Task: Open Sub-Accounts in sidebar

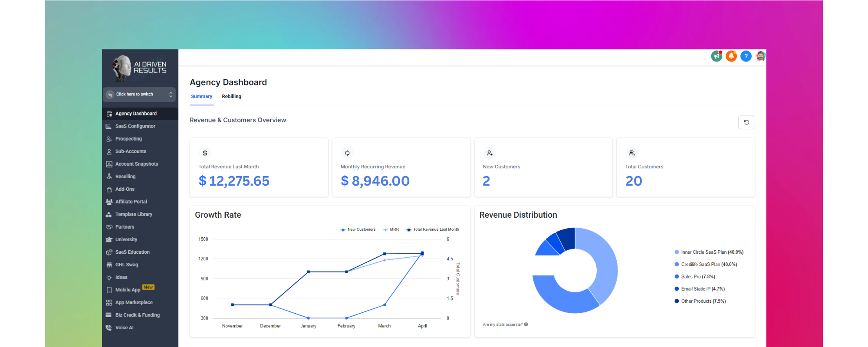Action: 140,151
